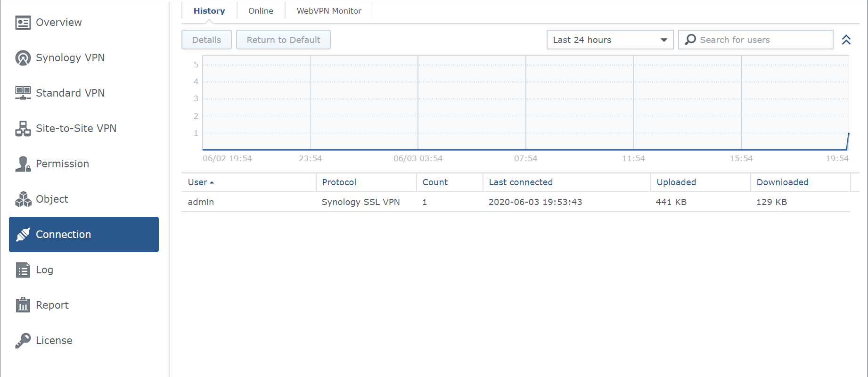Viewport: 868px width, 377px height.
Task: Collapse the chart with double-chevron icon
Action: [846, 40]
